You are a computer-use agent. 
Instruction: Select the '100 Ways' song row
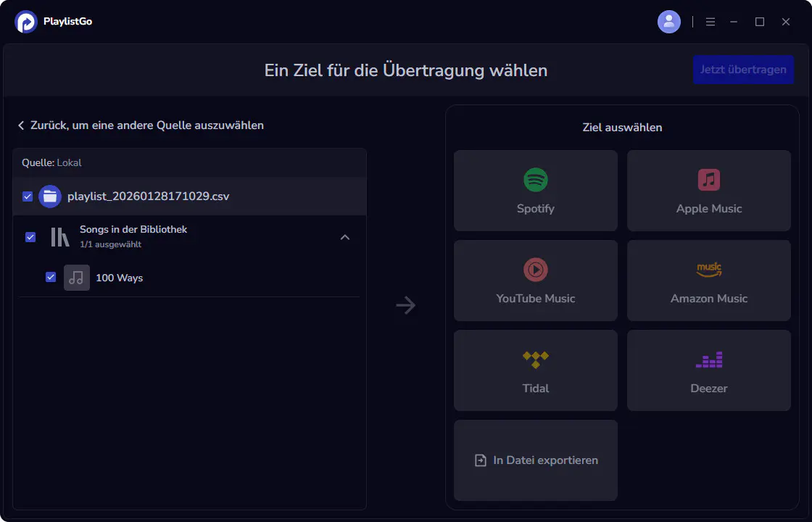tap(119, 278)
